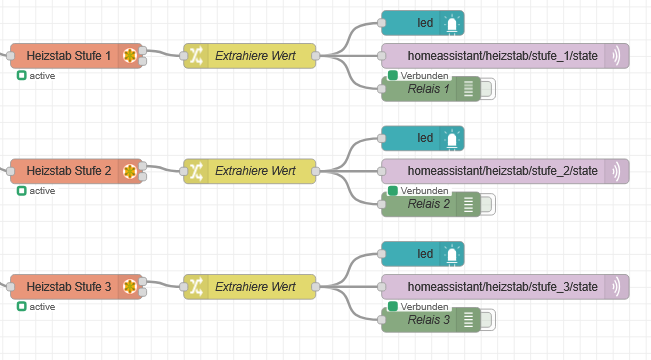Click the MQTT wave icon on stufe_1/state
This screenshot has height=360, width=651.
coord(617,56)
